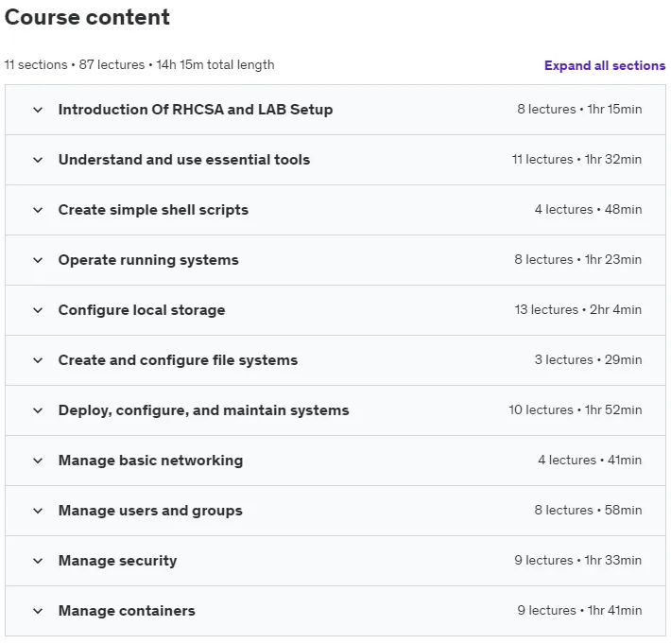Click the 10 lectures 1hr 52min label

pyautogui.click(x=576, y=409)
